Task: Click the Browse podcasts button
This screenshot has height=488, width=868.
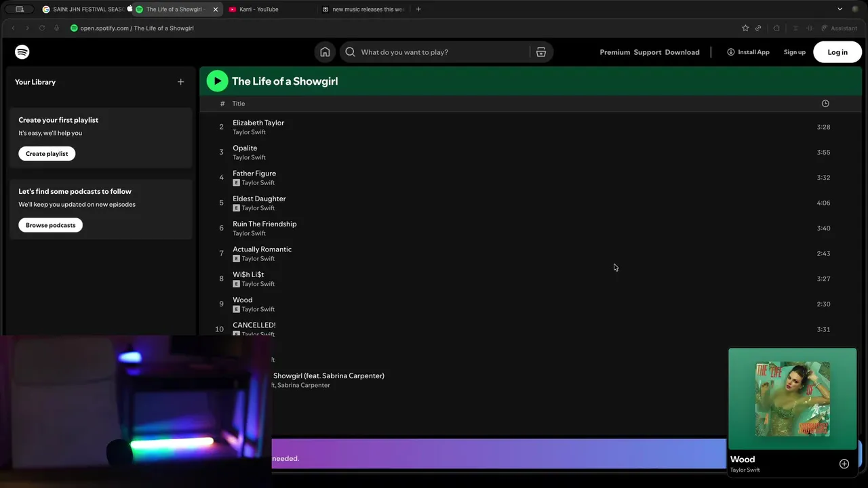Action: [51, 225]
